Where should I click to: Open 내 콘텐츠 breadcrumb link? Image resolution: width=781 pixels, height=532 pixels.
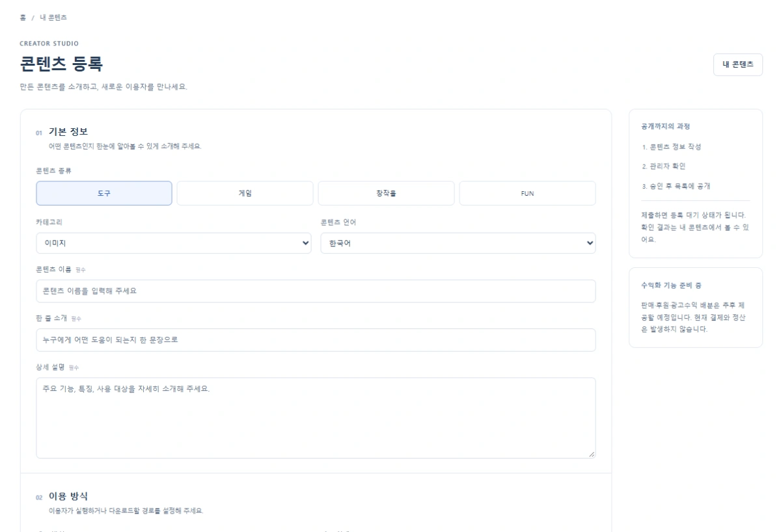53,18
